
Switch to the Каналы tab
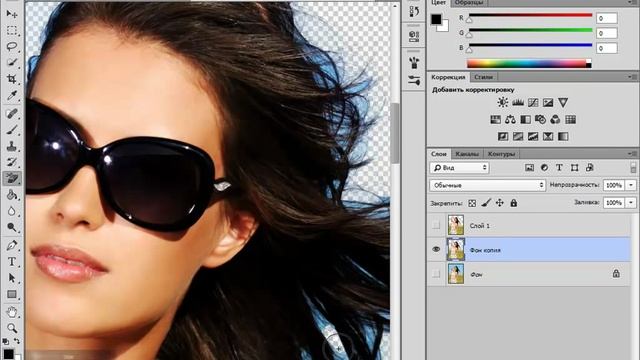point(467,154)
